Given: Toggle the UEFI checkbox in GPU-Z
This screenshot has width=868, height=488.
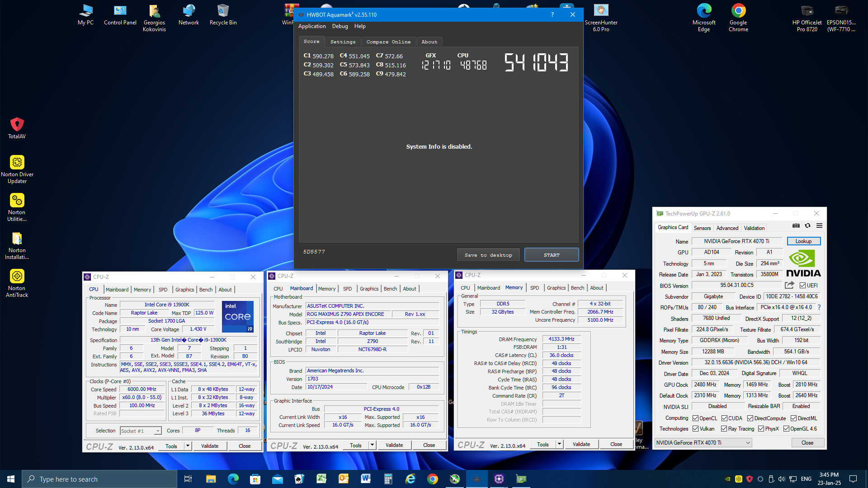Looking at the screenshot, I should 802,286.
